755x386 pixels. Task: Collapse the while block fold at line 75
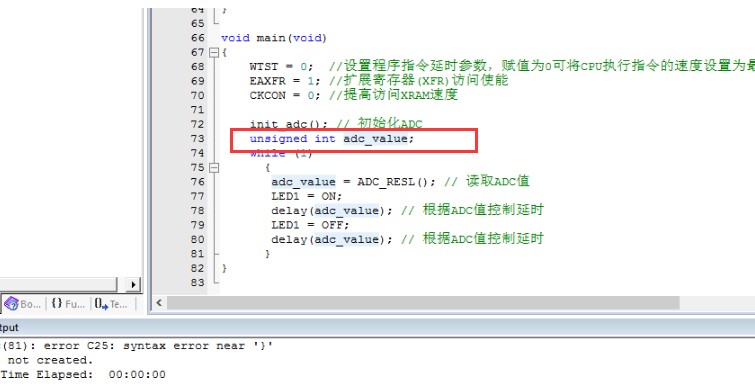(x=214, y=167)
